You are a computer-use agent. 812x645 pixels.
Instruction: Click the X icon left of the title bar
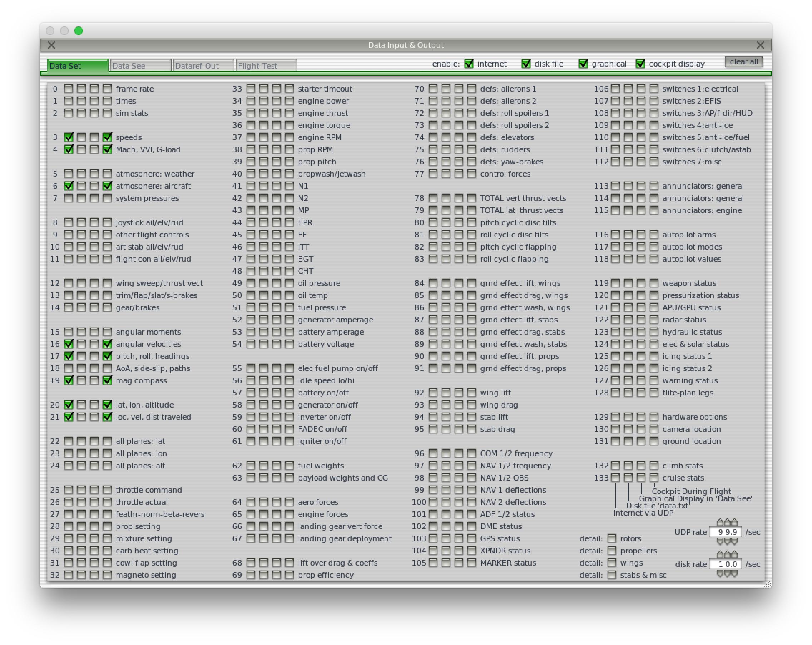pyautogui.click(x=51, y=45)
